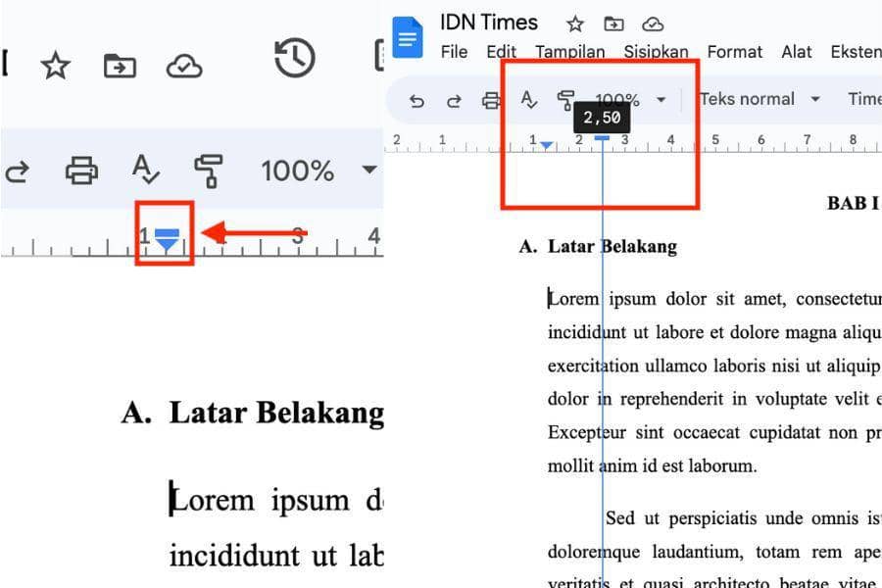Open the Tampilan menu

click(571, 52)
